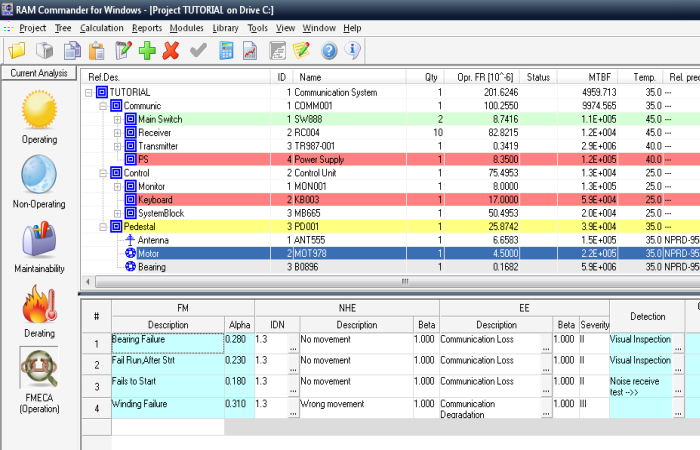The width and height of the screenshot is (700, 450).
Task: Click the Keyboard block tree icon
Action: [130, 200]
